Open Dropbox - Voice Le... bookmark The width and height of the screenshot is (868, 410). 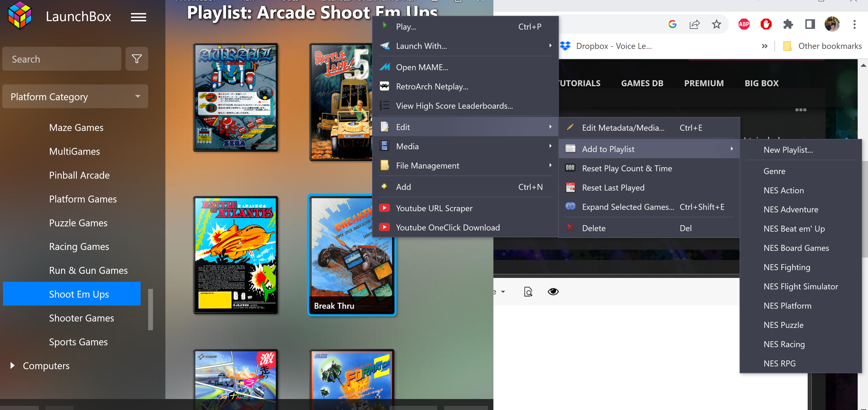point(606,46)
